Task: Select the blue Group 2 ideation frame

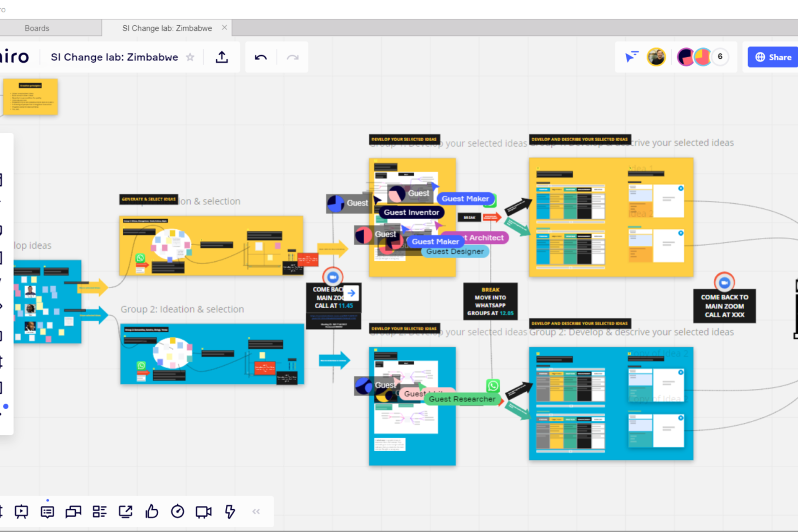Action: (x=212, y=355)
